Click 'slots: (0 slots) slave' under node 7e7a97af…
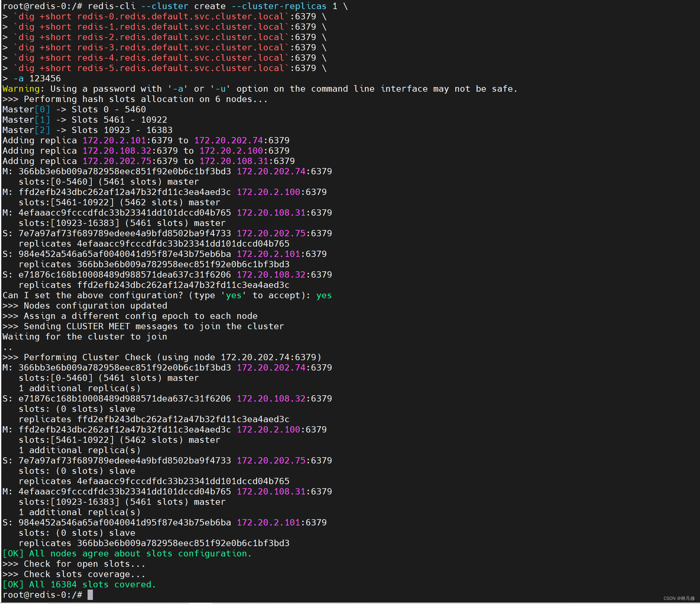This screenshot has width=700, height=604. coord(77,471)
